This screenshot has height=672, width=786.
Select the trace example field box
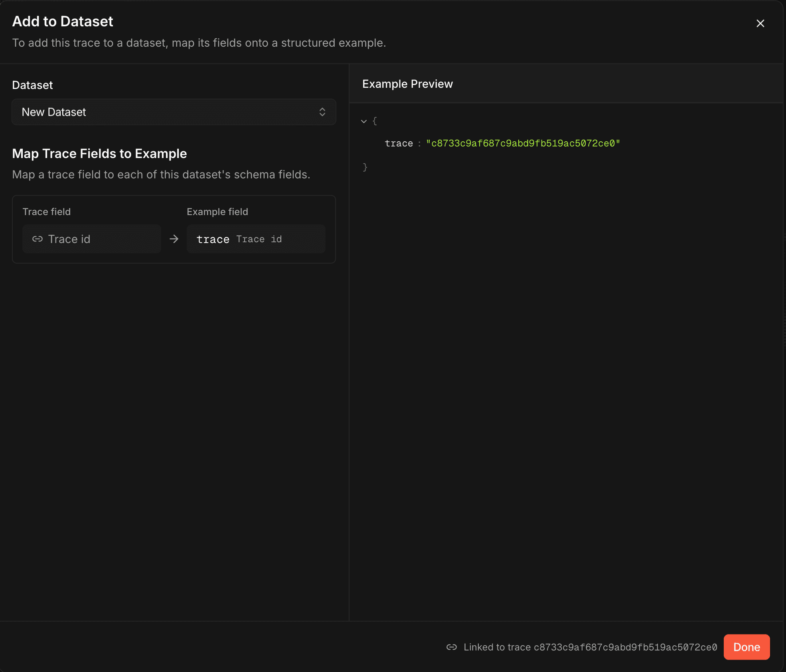[256, 239]
